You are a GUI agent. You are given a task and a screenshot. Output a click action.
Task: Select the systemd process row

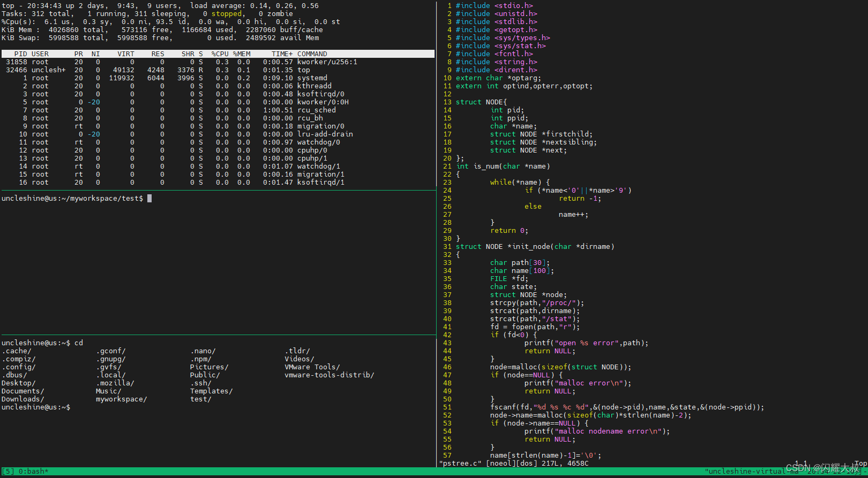(312, 78)
